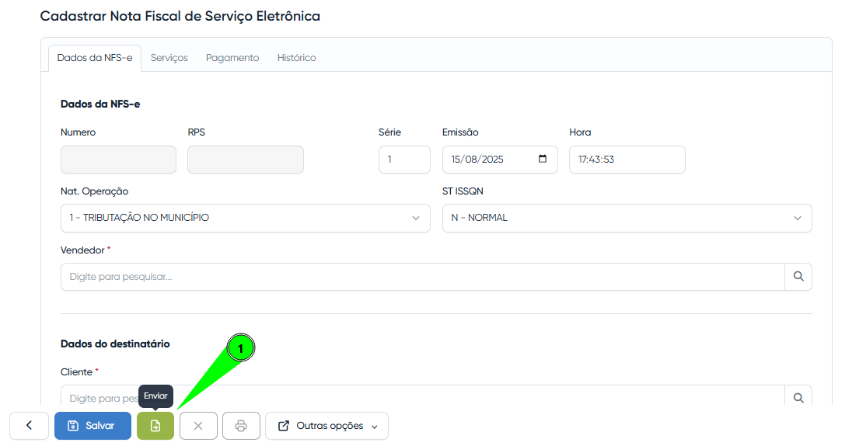Click the Hora time field

[627, 160]
